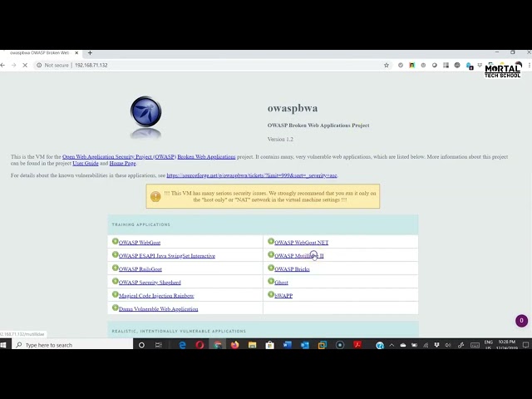The height and width of the screenshot is (399, 532).
Task: Show hidden system tray icons
Action: pyautogui.click(x=392, y=345)
